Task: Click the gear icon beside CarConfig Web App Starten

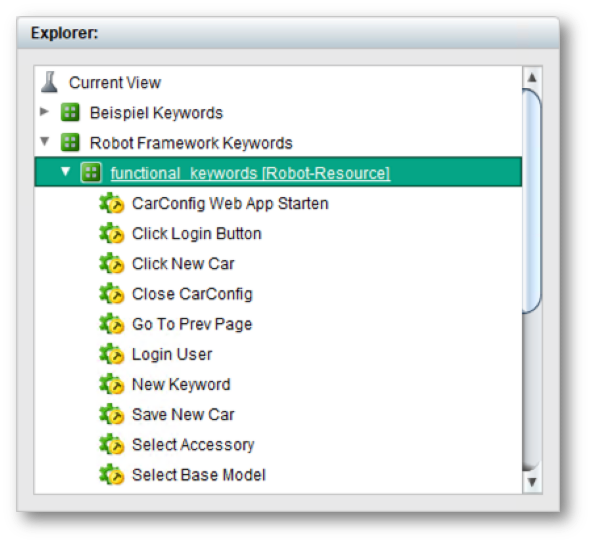Action: point(112,203)
